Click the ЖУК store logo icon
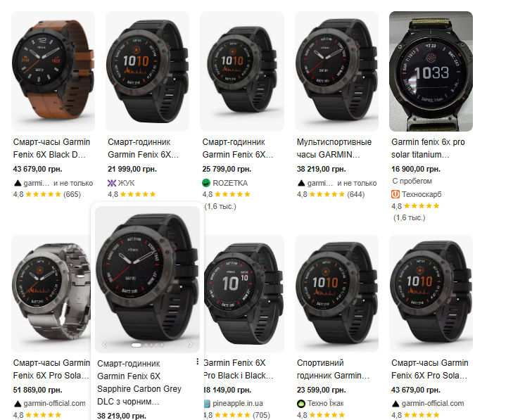The height and width of the screenshot is (420, 513). [x=112, y=183]
